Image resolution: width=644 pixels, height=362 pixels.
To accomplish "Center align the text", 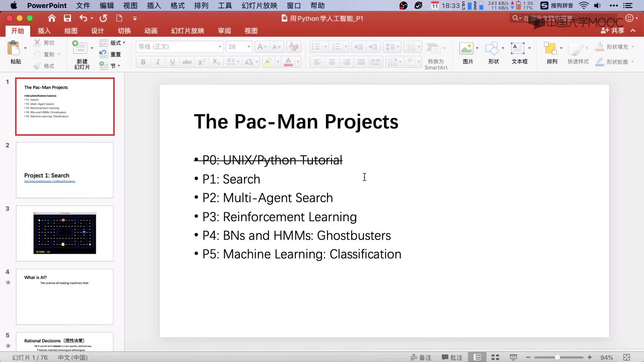I will tap(332, 62).
